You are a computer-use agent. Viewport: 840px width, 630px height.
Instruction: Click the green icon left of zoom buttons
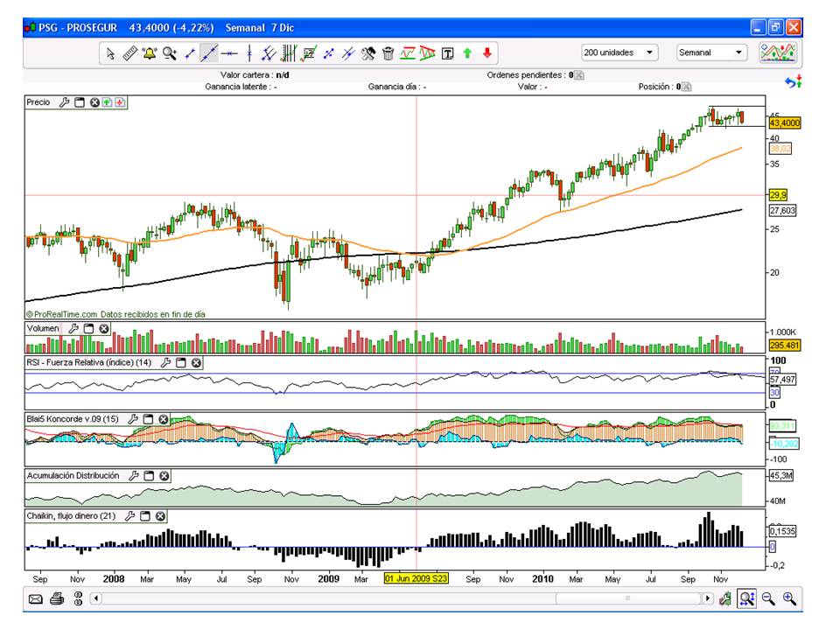pyautogui.click(x=725, y=598)
